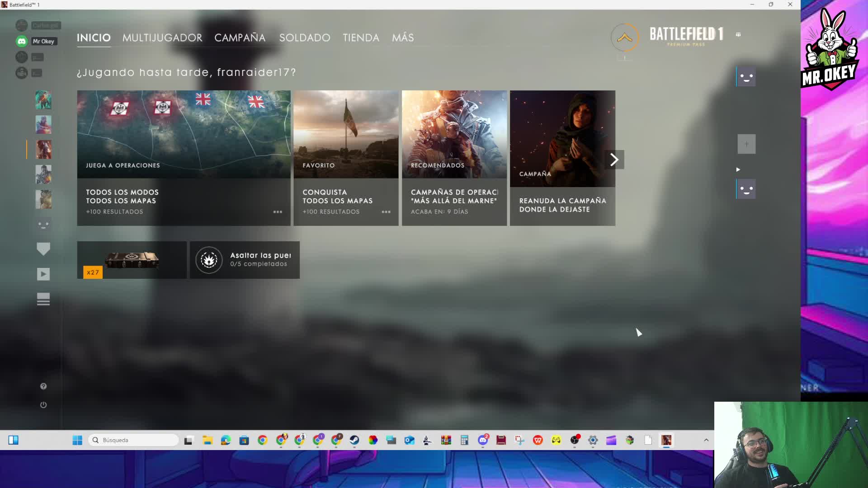Screen dimensions: 868x488
Task: Open the Favorito Conquista card
Action: click(x=346, y=158)
